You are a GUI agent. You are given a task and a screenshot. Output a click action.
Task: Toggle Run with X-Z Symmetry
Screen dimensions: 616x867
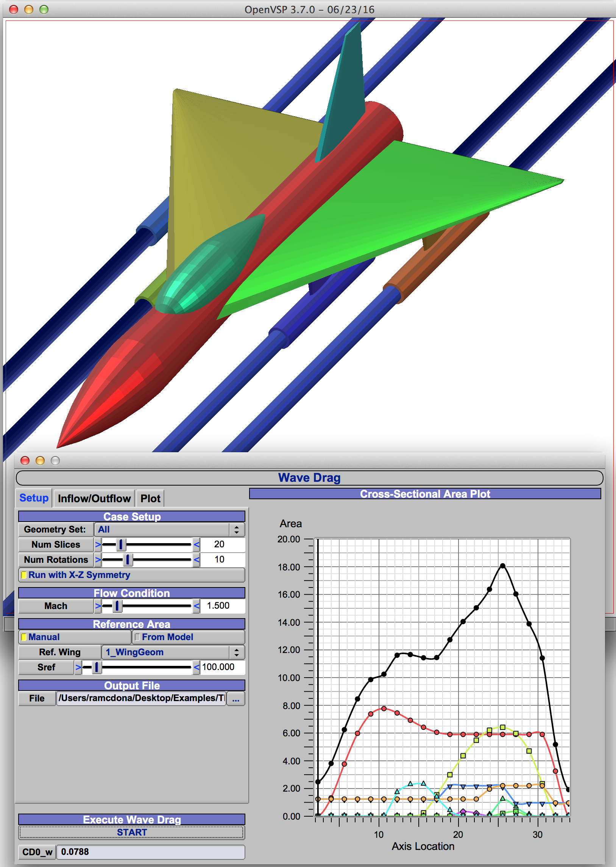132,575
